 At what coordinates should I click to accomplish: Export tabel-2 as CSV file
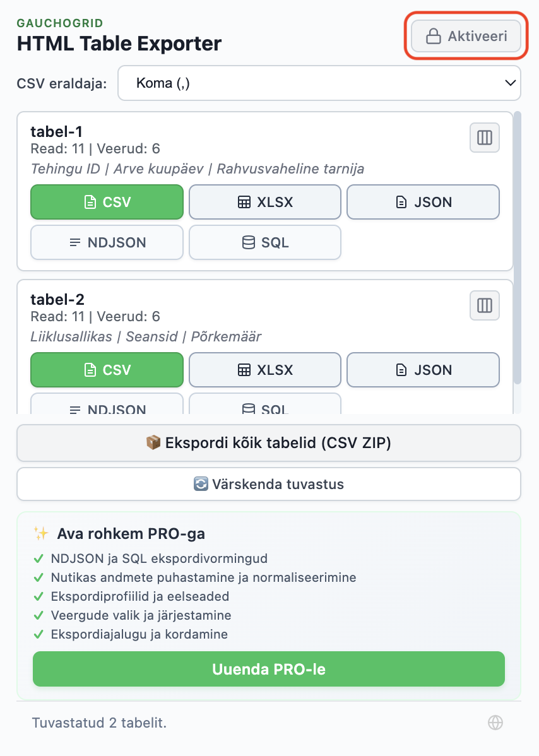pyautogui.click(x=107, y=370)
